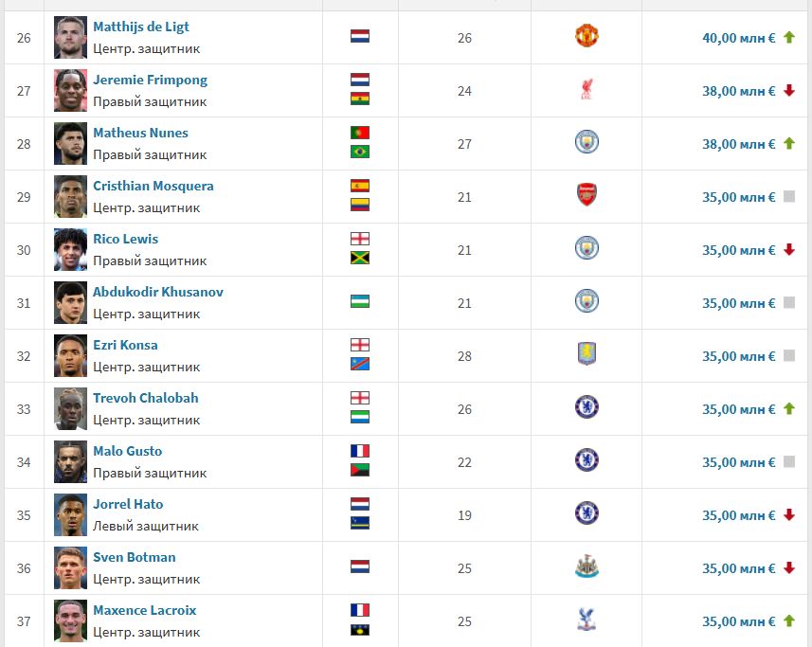Click Matheus Nunes player photo
This screenshot has height=647, width=812.
70,143
